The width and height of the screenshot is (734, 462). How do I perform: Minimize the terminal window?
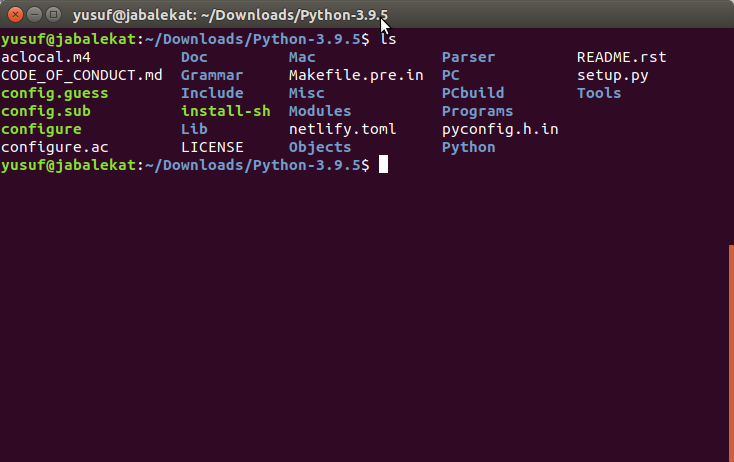point(34,15)
